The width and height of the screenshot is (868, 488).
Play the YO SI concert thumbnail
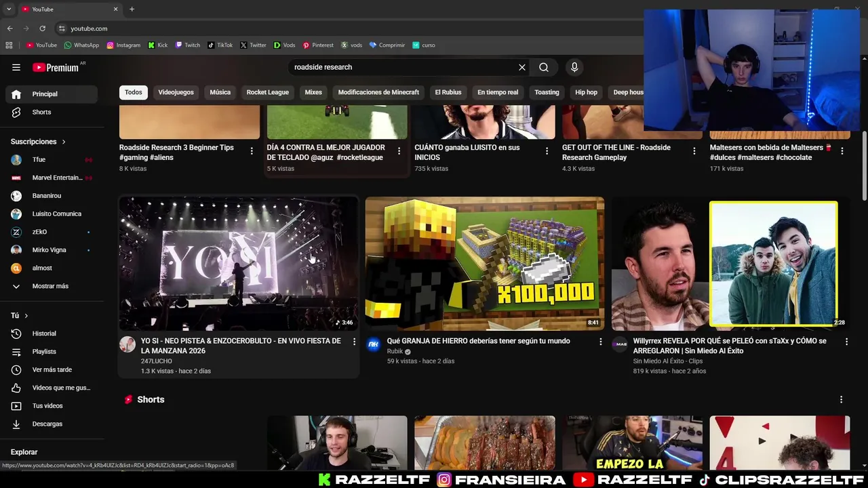(x=238, y=264)
